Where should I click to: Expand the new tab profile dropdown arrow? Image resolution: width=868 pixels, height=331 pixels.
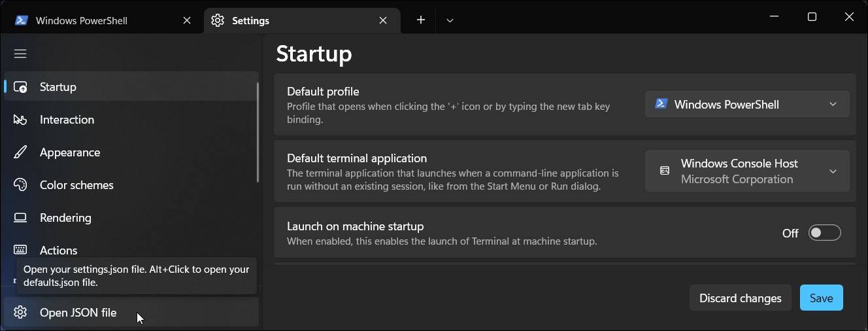tap(450, 20)
